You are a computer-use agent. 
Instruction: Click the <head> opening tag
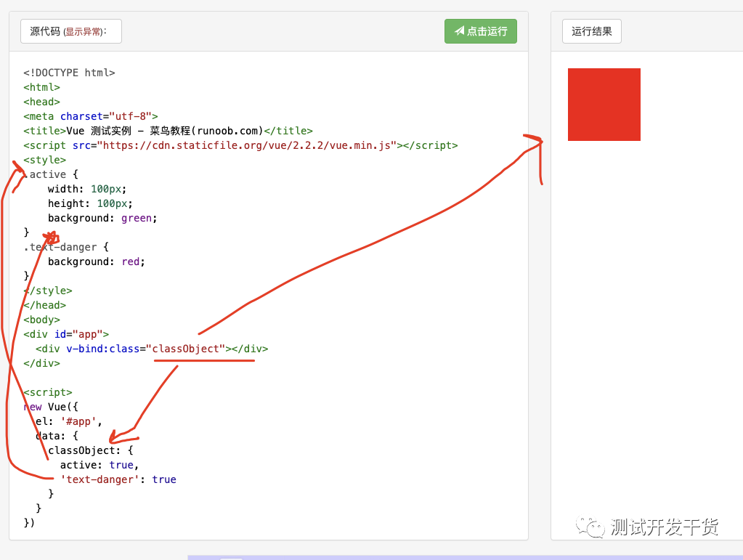(41, 102)
